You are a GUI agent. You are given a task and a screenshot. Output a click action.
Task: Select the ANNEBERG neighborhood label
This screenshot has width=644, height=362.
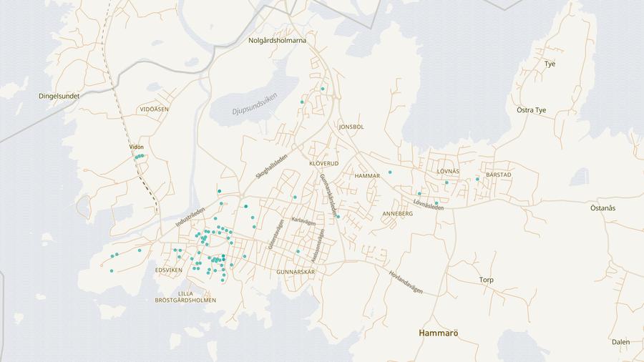(x=398, y=214)
